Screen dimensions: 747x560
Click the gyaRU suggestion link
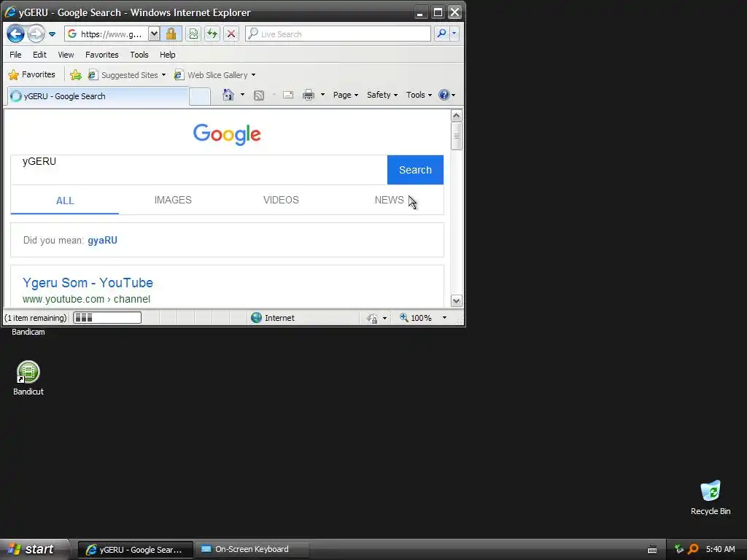[x=102, y=240]
